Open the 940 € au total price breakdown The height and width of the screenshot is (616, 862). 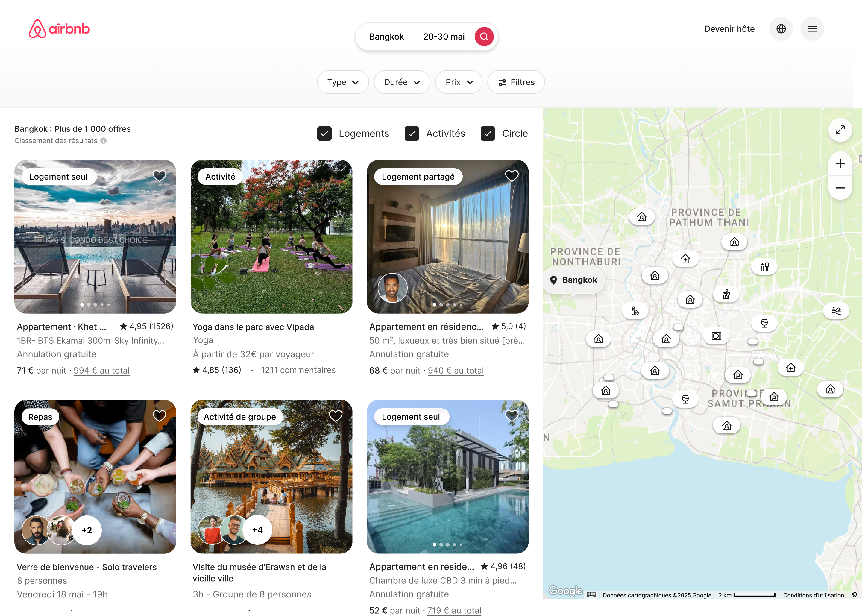pyautogui.click(x=456, y=371)
